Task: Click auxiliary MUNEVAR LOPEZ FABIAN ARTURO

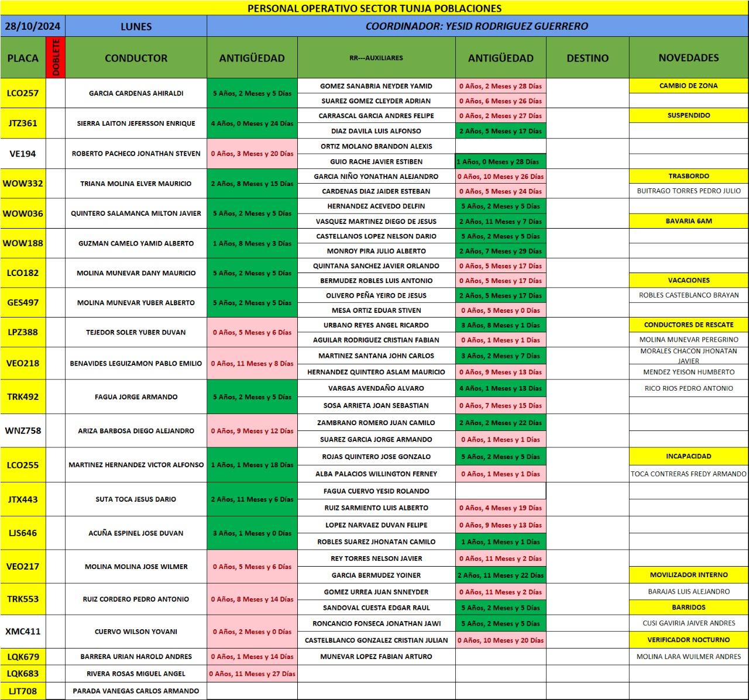Action: [376, 657]
